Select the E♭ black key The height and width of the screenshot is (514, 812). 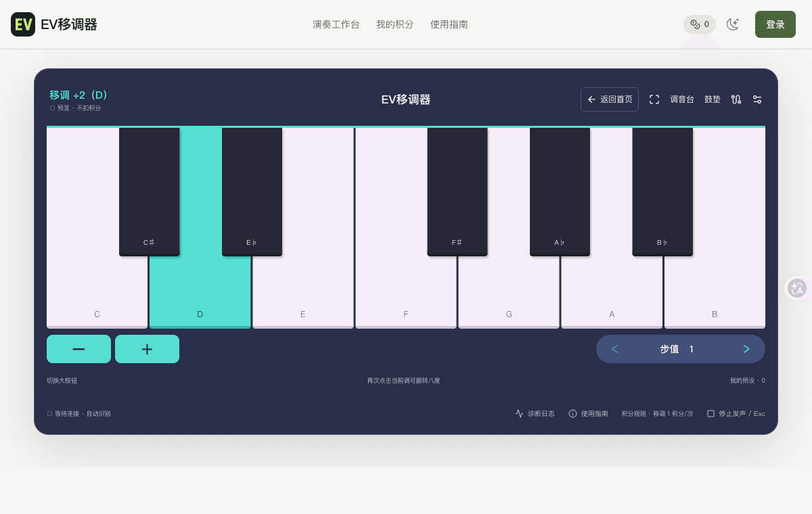click(x=252, y=191)
